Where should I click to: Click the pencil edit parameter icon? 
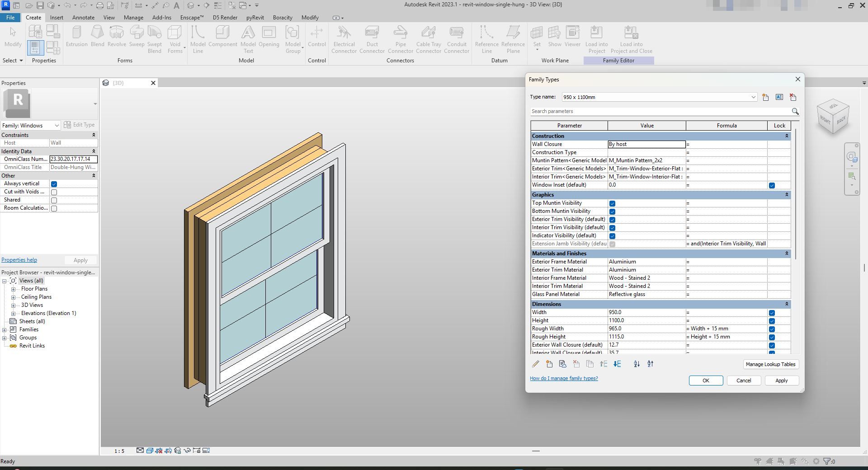(536, 364)
